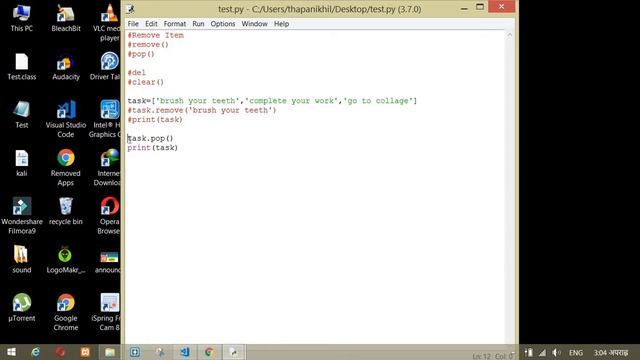This screenshot has width=640, height=360.
Task: Select the Removed Apps Chrome icon
Action: click(66, 168)
